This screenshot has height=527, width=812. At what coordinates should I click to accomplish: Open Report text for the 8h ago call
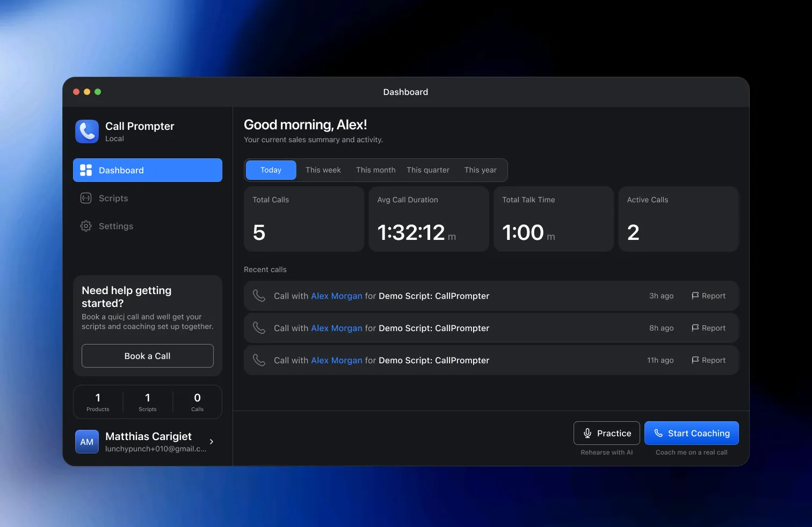714,328
